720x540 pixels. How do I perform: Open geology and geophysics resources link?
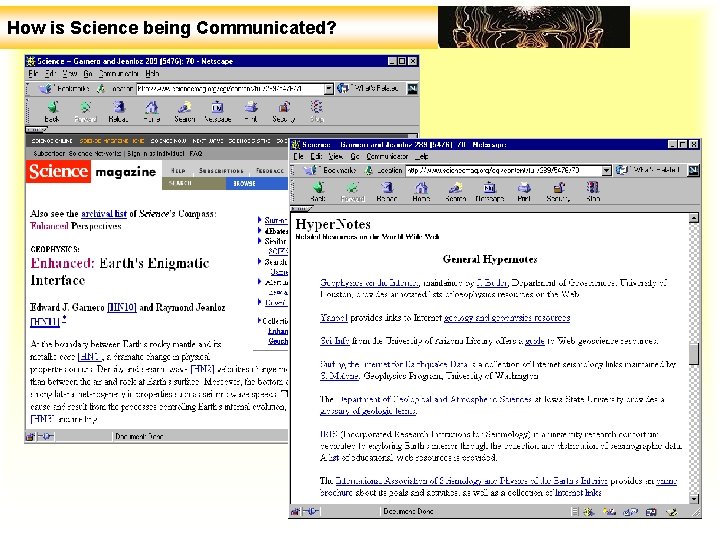507,317
